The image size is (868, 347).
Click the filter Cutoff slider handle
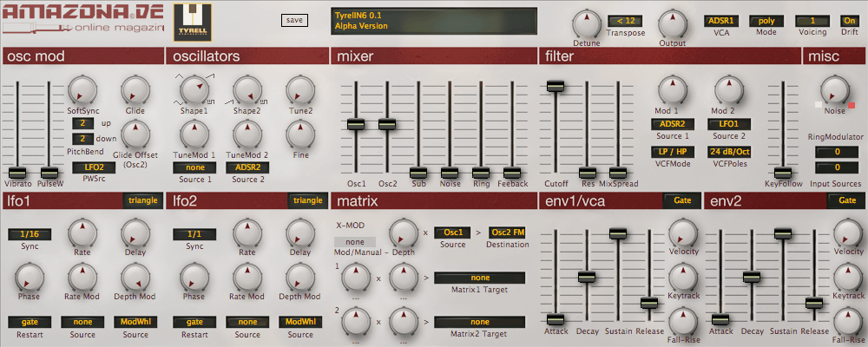coord(556,86)
